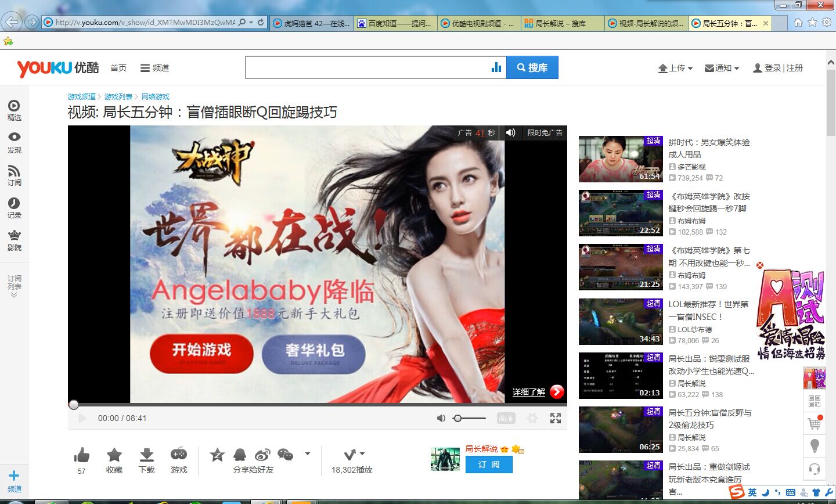
Task: Click the play button in player
Action: tap(82, 418)
